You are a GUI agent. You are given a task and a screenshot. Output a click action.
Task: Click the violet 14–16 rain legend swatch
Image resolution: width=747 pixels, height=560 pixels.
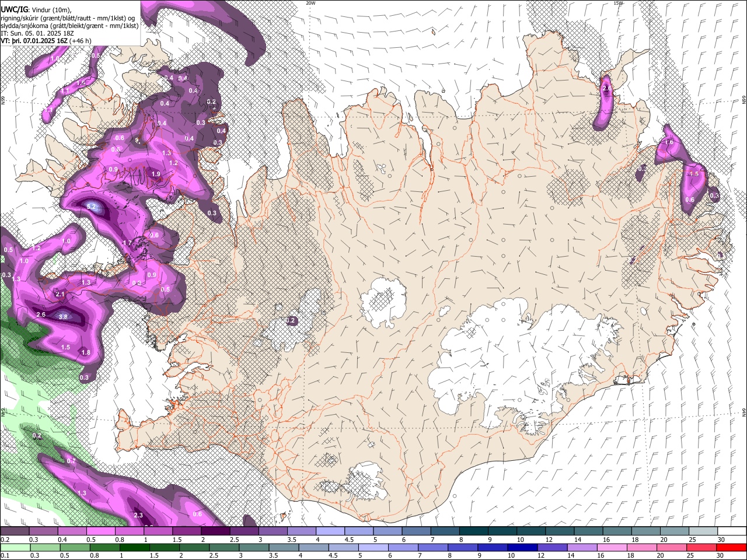coord(582,547)
